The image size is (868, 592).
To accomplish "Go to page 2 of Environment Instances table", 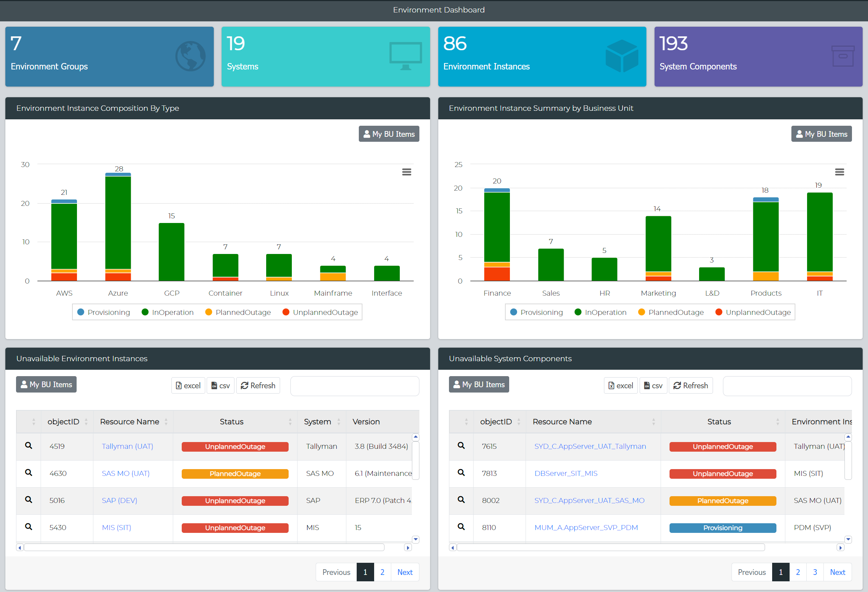I will point(382,572).
